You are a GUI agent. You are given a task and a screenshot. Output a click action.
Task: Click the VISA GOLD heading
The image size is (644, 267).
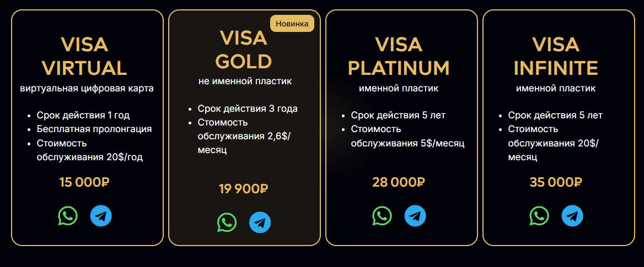click(243, 50)
